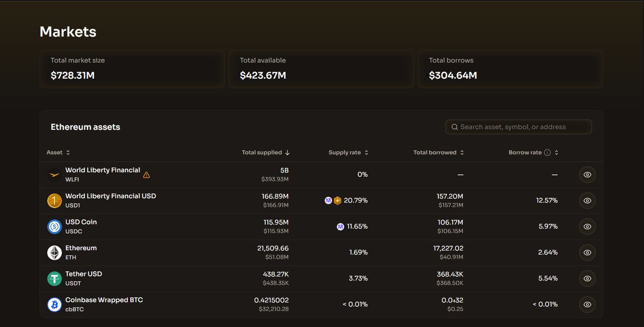Screen dimensions: 644x327
Task: Open the Tether USD market row
Action: point(84,274)
